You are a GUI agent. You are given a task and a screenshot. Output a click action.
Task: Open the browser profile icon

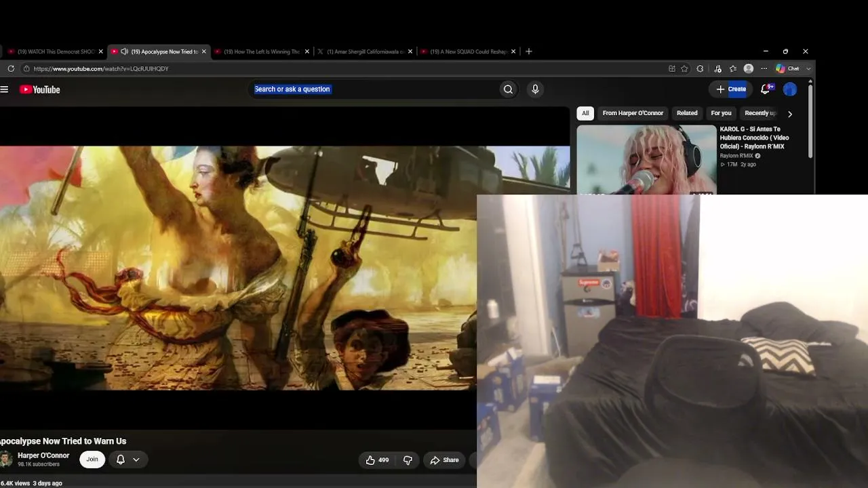[749, 68]
